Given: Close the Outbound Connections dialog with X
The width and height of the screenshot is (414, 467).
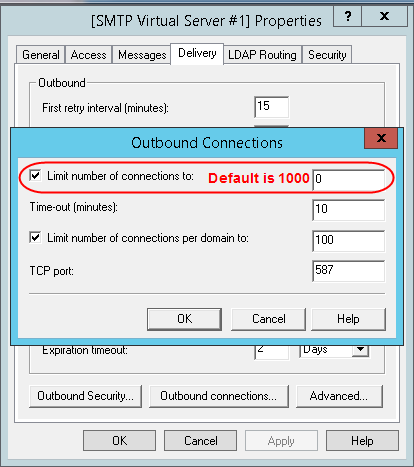Looking at the screenshot, I should point(381,138).
